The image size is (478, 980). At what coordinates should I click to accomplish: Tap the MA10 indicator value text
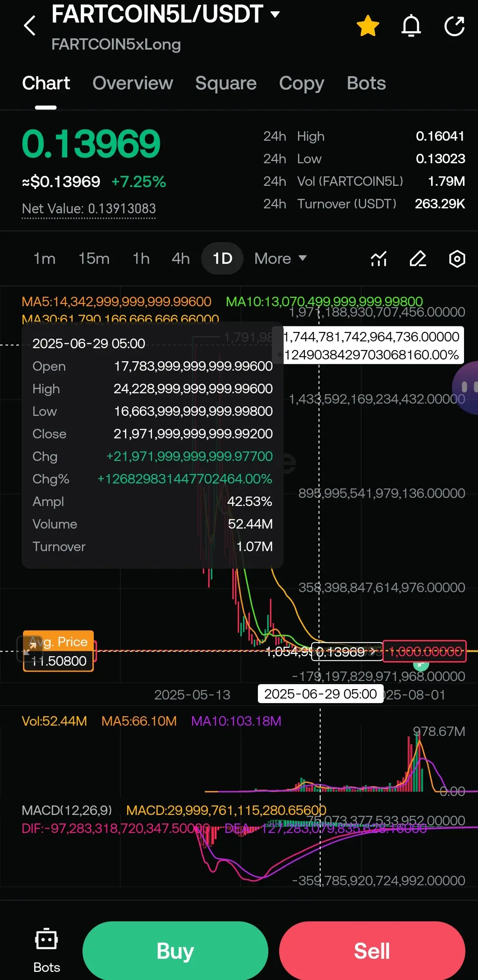(x=324, y=301)
